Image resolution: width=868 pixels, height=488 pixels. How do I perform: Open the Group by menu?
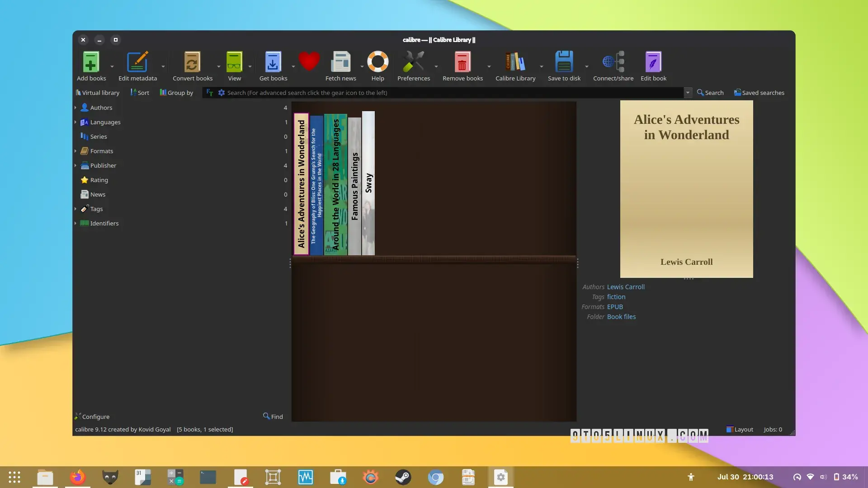point(176,93)
